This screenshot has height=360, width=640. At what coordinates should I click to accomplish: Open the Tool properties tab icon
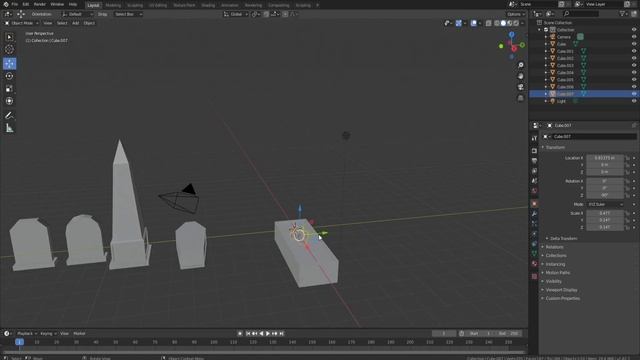point(534,138)
